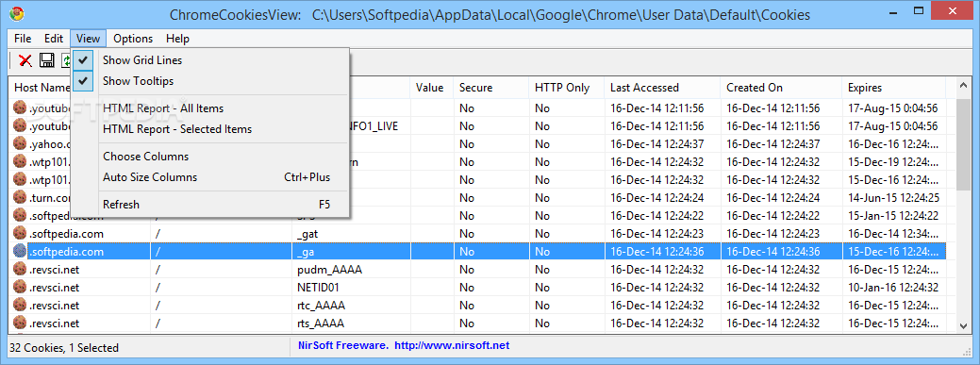Click the floppy disk save icon
The height and width of the screenshot is (365, 980).
(x=47, y=60)
